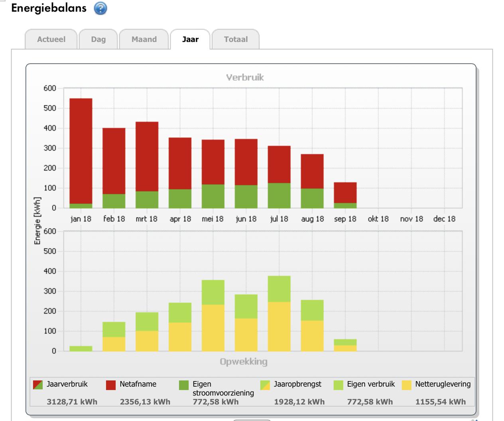The image size is (504, 421).
Task: Switch to the Actueel tab
Action: point(51,39)
